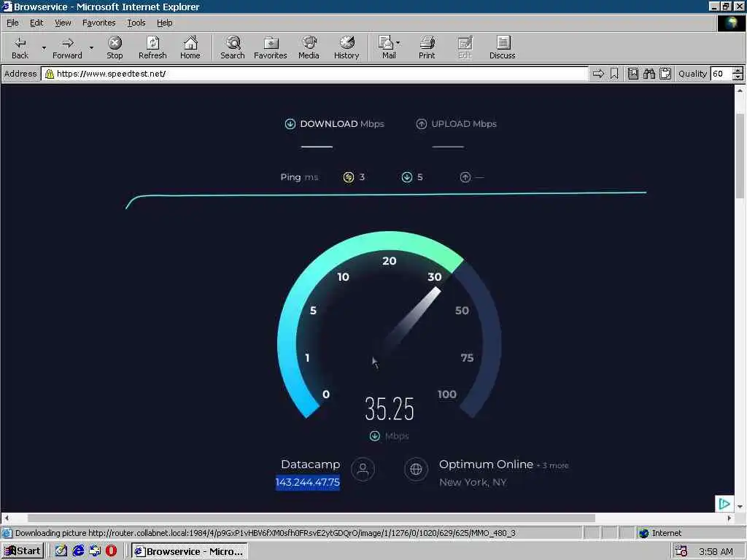Open the Favorites menu
The height and width of the screenshot is (560, 747).
coord(98,23)
